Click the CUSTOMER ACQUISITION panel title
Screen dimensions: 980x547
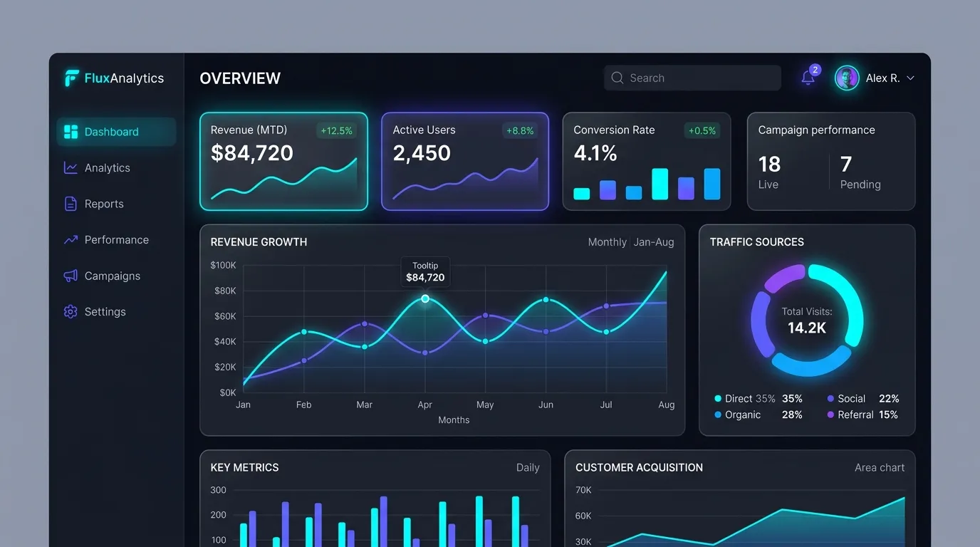(639, 468)
